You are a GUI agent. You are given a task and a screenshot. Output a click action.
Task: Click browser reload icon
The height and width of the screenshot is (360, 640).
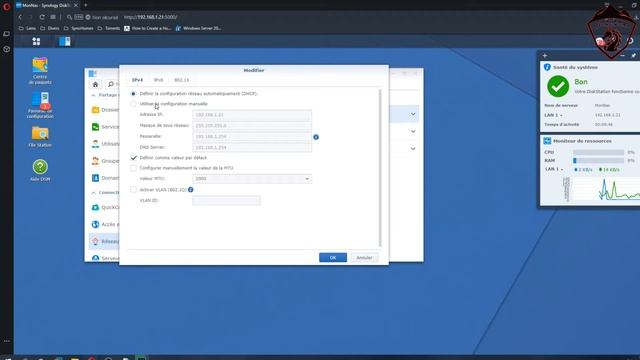tap(42, 17)
